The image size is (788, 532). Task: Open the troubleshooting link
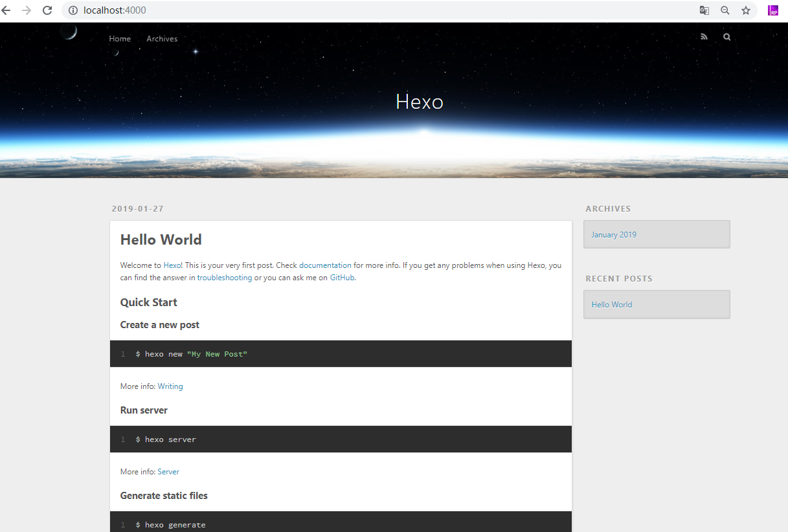(x=225, y=278)
